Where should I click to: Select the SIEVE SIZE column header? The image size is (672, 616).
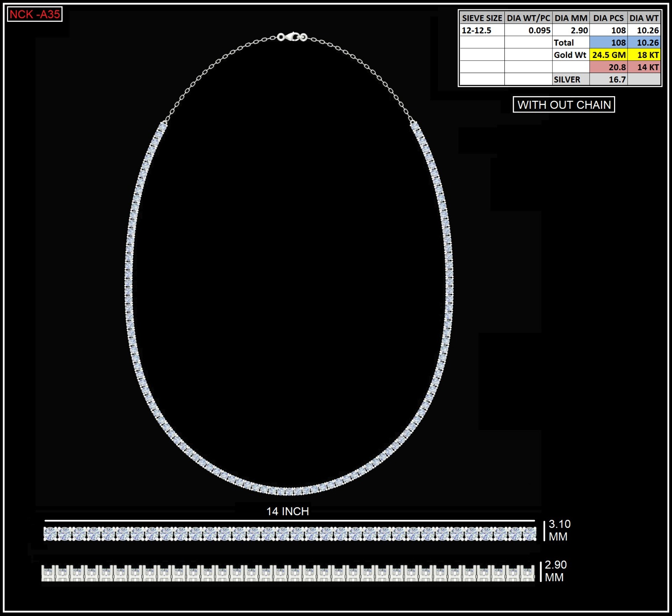pos(482,18)
